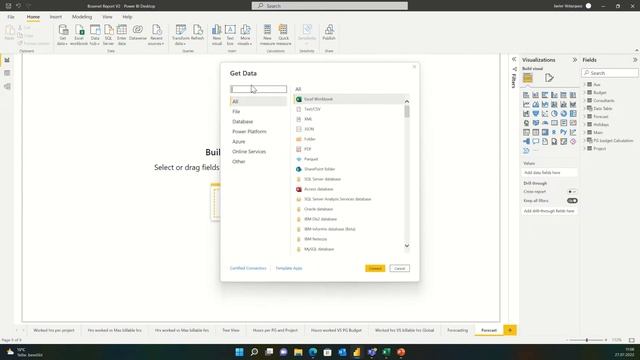
Task: Pick the Pie chart visualization icon
Action: coord(554,113)
